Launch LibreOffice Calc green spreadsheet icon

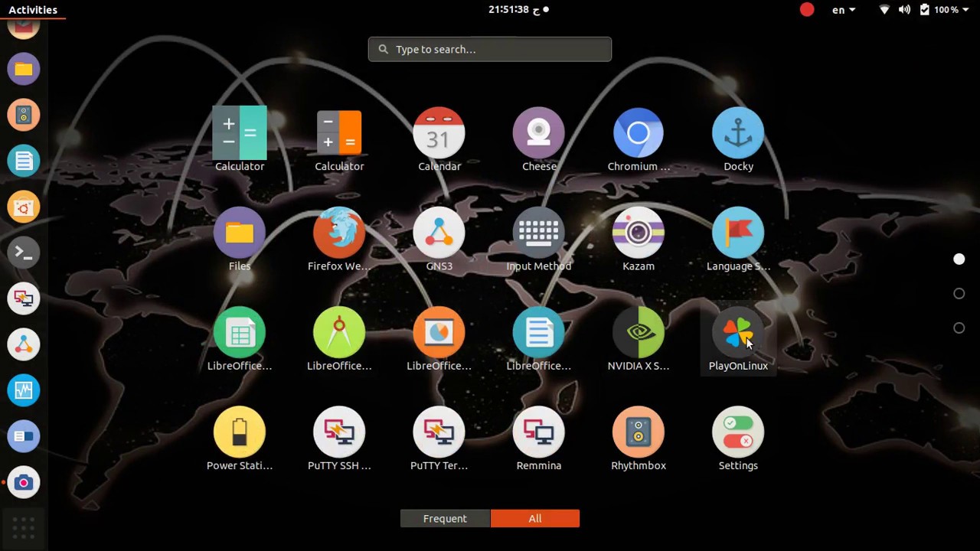tap(240, 339)
